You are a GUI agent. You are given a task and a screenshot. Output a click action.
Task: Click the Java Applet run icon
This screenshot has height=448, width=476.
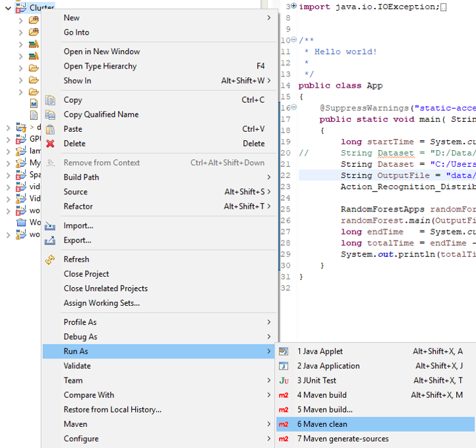284,352
